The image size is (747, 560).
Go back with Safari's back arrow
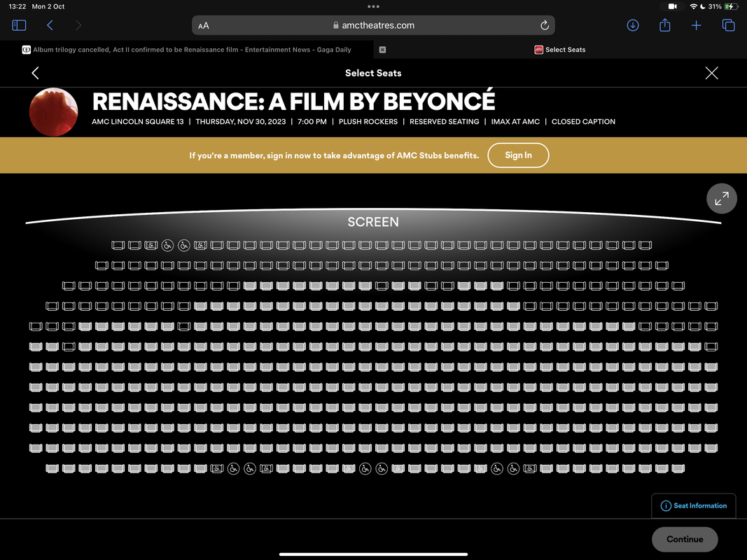[x=50, y=25]
